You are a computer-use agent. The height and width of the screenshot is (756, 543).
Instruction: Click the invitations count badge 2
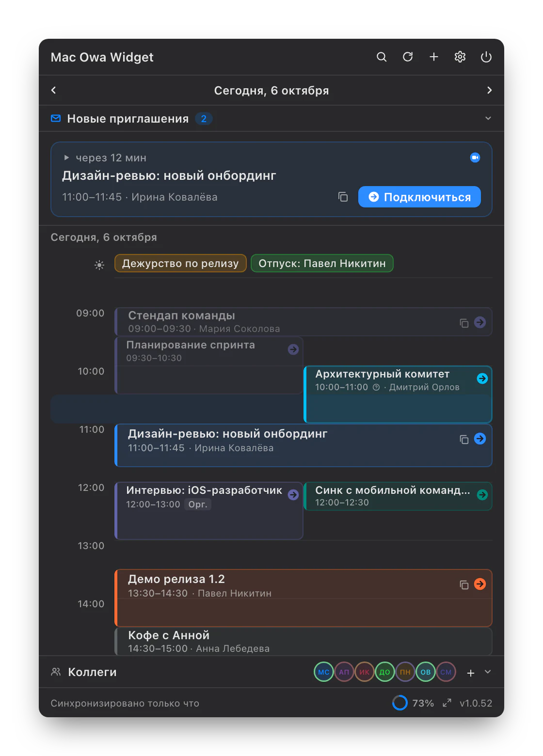click(204, 119)
